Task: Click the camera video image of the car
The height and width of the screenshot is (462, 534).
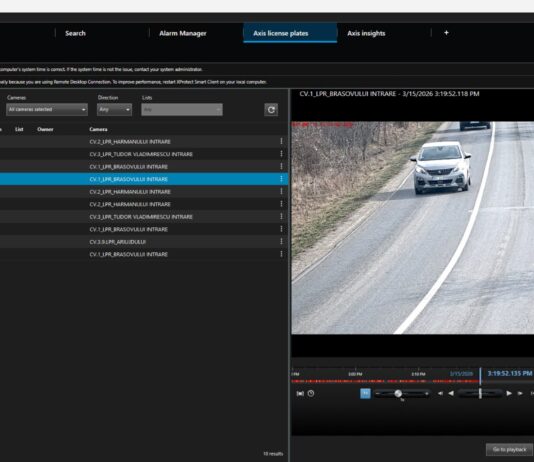Action: [412, 227]
